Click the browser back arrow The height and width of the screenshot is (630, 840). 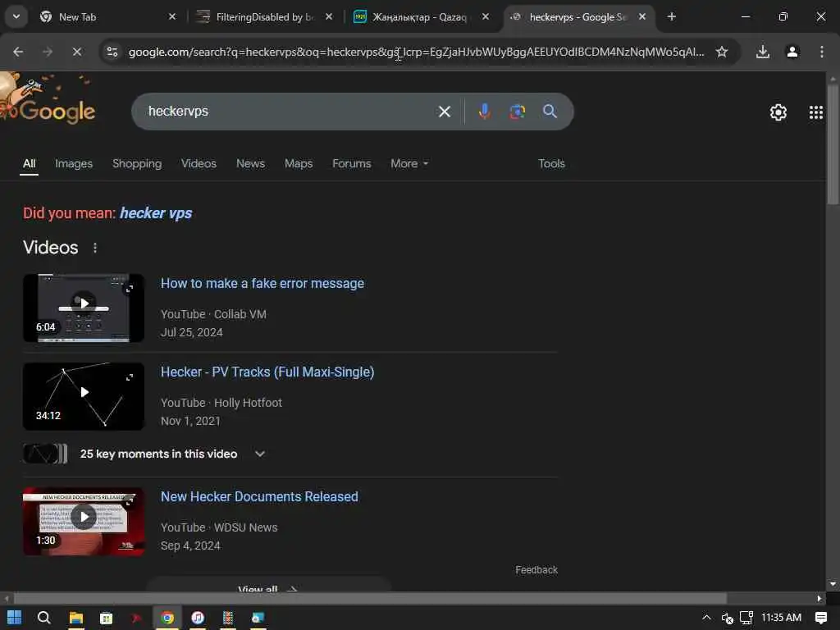[x=18, y=52]
